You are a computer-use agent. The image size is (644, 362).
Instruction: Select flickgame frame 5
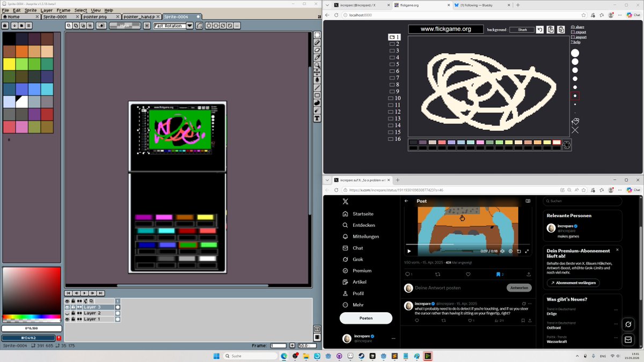click(394, 64)
